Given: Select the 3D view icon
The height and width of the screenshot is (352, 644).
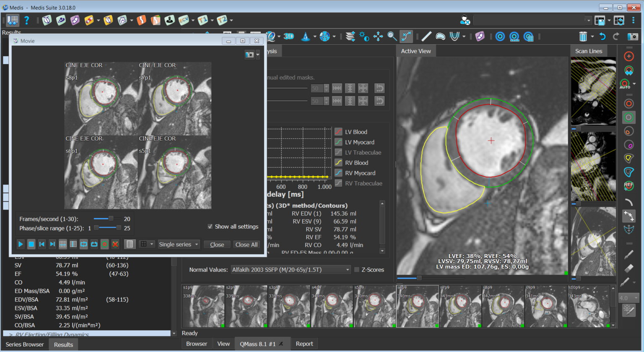Looking at the screenshot, I should coord(289,37).
